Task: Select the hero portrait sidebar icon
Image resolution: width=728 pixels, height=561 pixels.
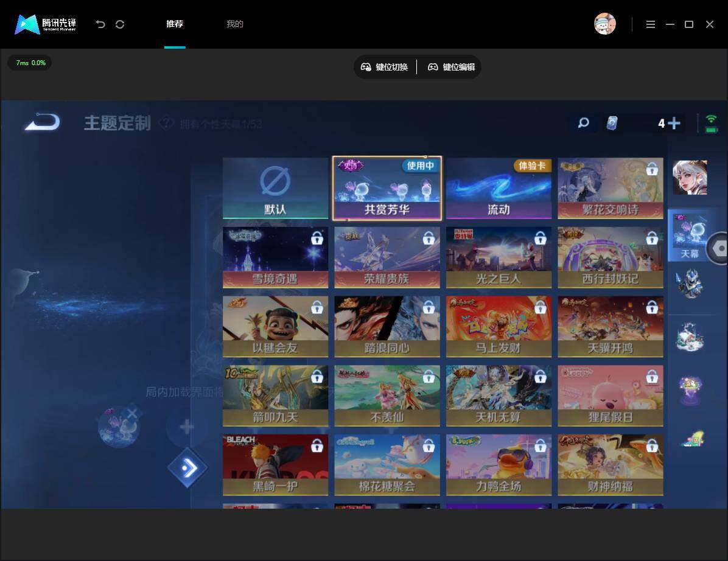Action: (690, 177)
